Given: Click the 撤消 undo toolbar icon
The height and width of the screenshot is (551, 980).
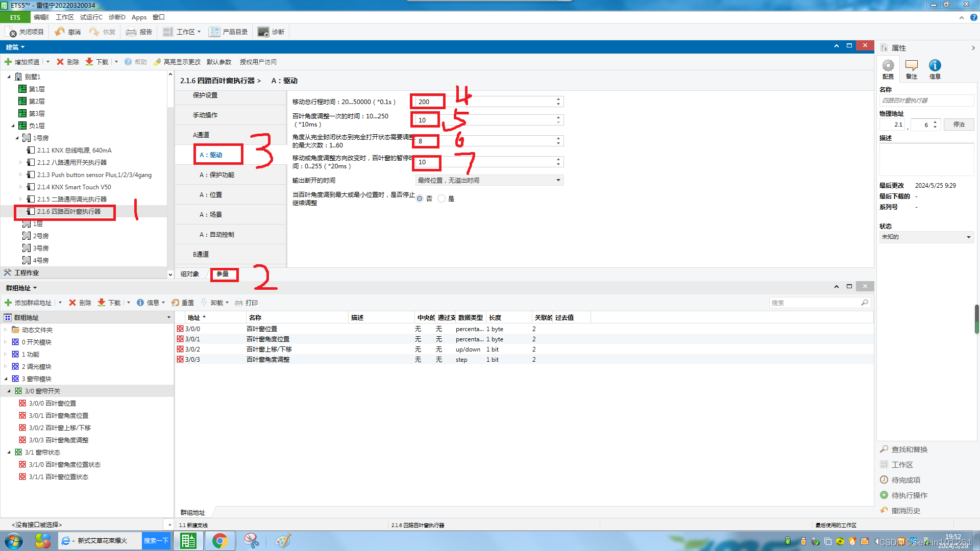Looking at the screenshot, I should (x=60, y=32).
